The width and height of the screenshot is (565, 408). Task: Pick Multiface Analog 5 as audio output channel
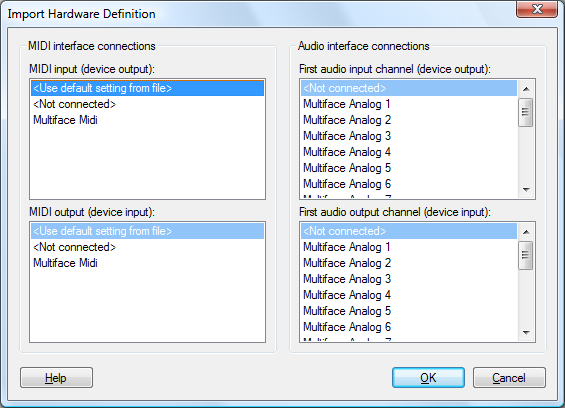pyautogui.click(x=409, y=311)
